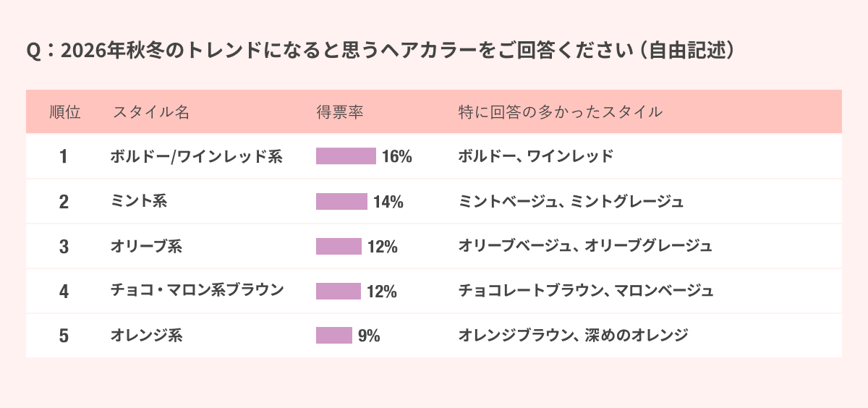
Task: Click the チョコ・マロン系 12% vote bar
Action: pyautogui.click(x=339, y=291)
